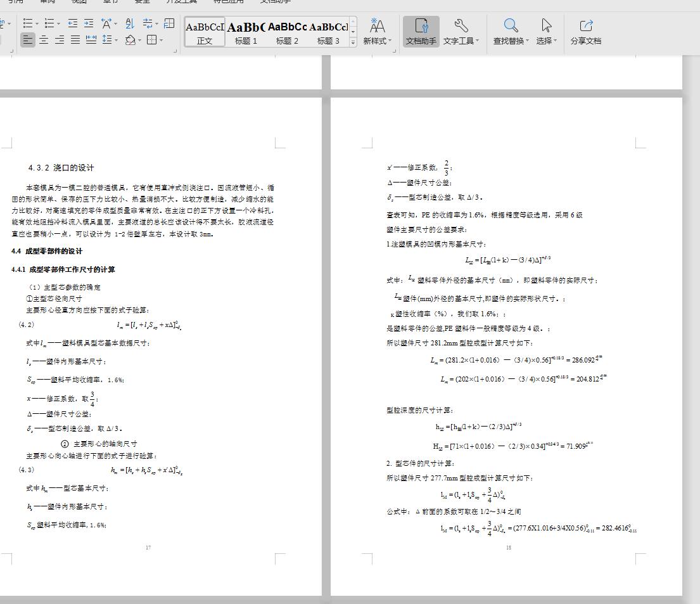This screenshot has width=700, height=604.
Task: Open the 选择 dropdown arrow
Action: click(556, 41)
